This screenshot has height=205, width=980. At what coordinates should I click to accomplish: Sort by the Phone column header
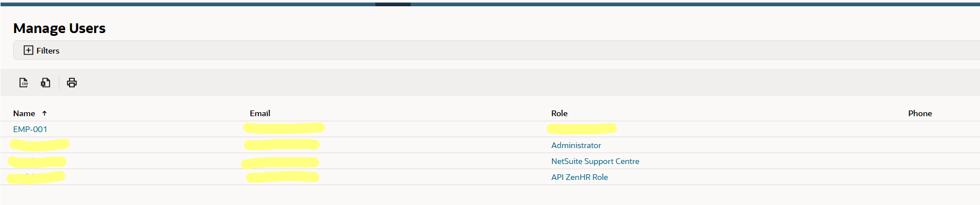click(920, 113)
